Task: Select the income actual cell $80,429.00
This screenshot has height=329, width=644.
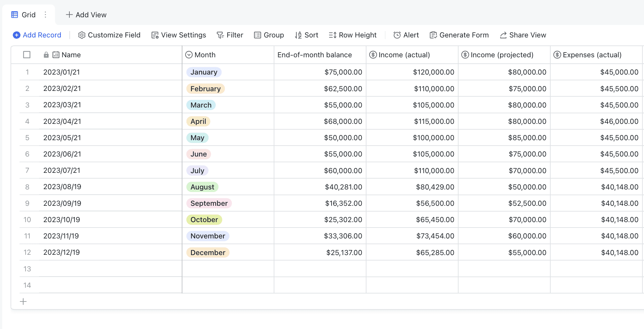Action: pyautogui.click(x=412, y=187)
